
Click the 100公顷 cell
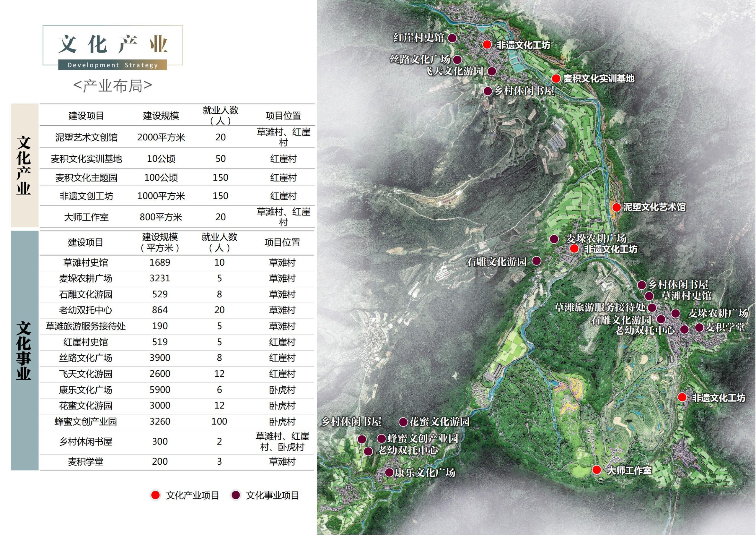(161, 178)
